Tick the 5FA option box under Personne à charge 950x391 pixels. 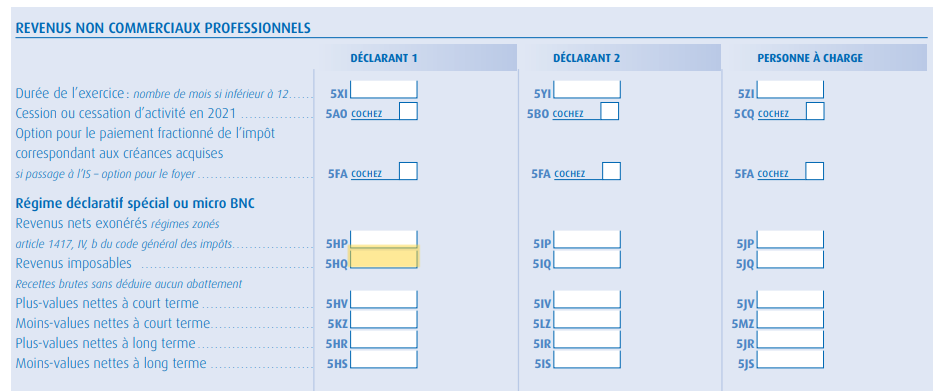pyautogui.click(x=815, y=171)
